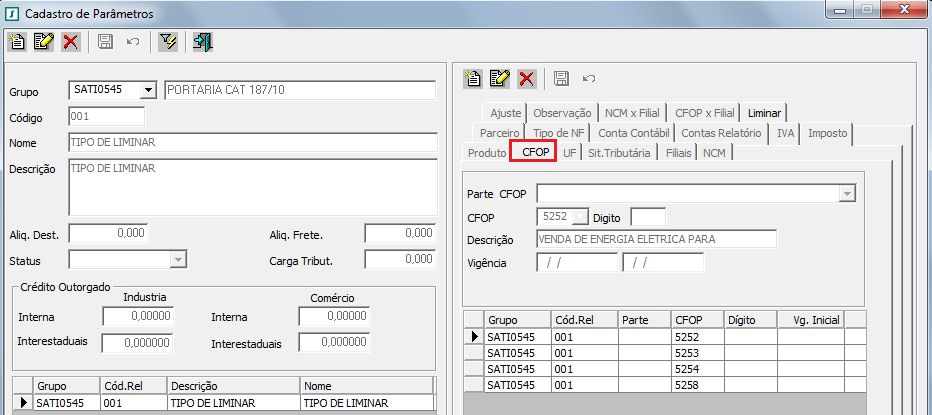Click the Descrição column header in left grid

point(234,386)
